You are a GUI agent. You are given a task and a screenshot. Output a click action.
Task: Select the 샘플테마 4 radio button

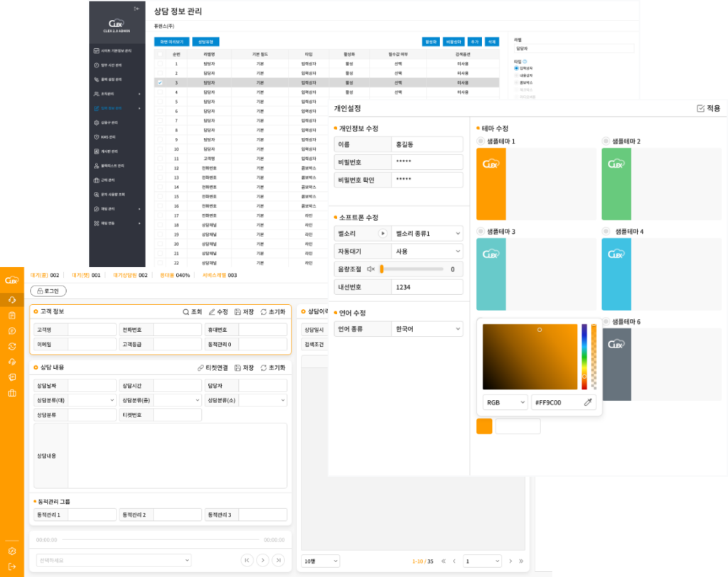[606, 232]
